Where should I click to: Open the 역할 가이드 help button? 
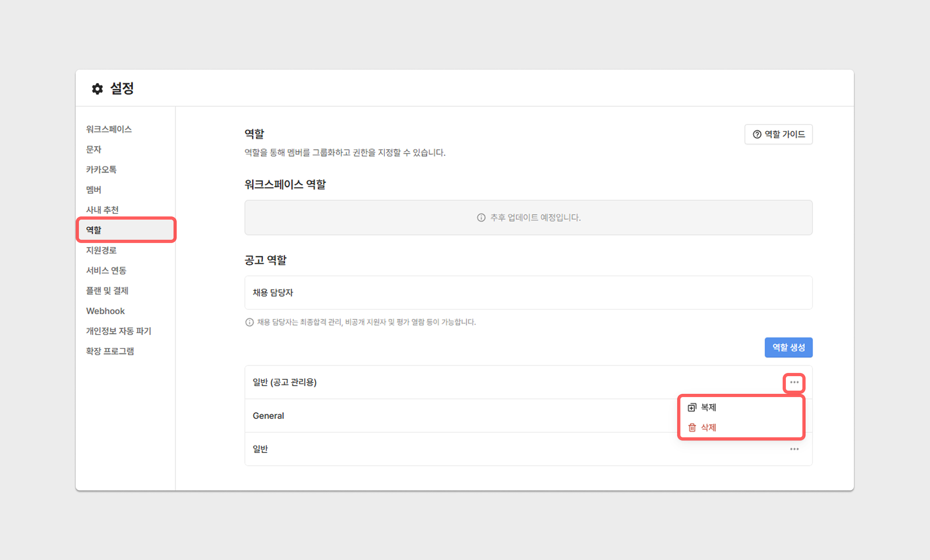(x=778, y=134)
